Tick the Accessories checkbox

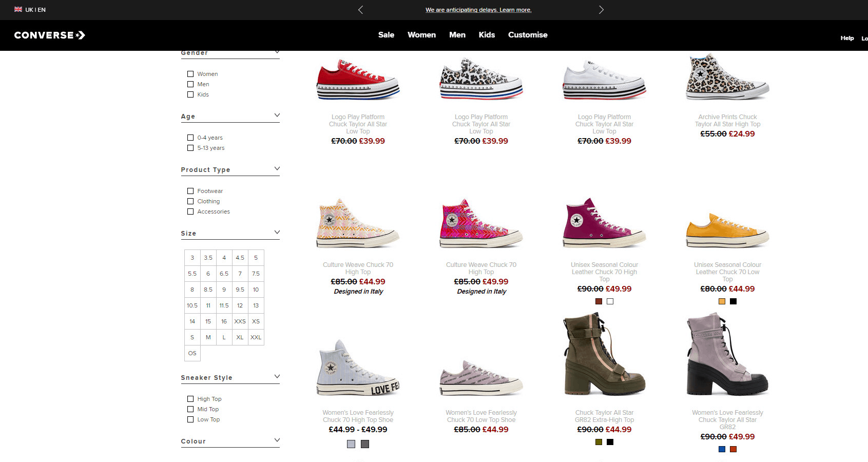point(190,211)
